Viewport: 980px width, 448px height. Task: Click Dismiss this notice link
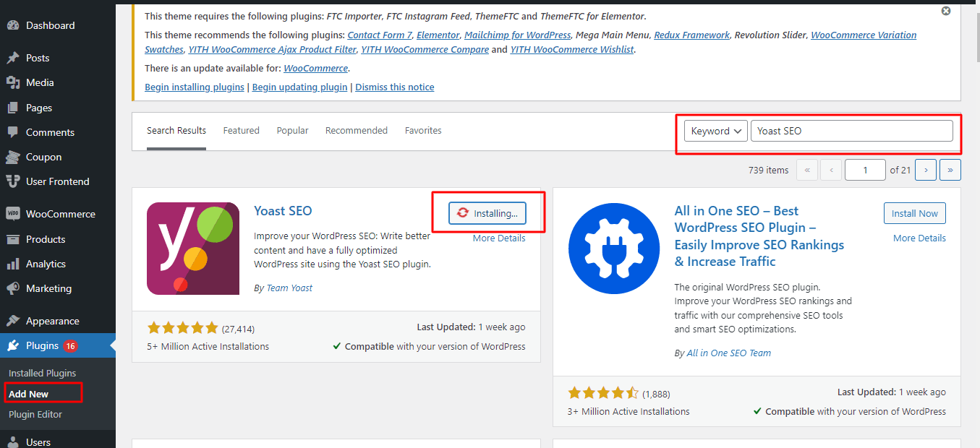(x=395, y=87)
